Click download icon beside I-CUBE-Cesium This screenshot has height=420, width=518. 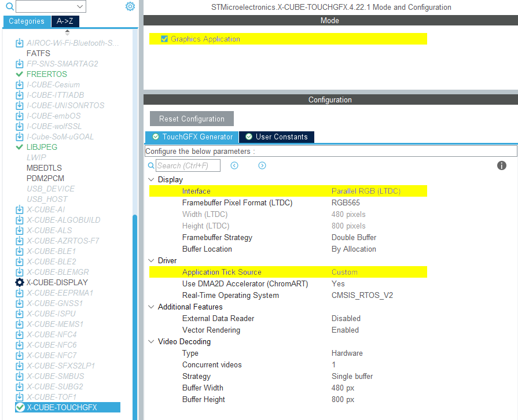(x=20, y=84)
